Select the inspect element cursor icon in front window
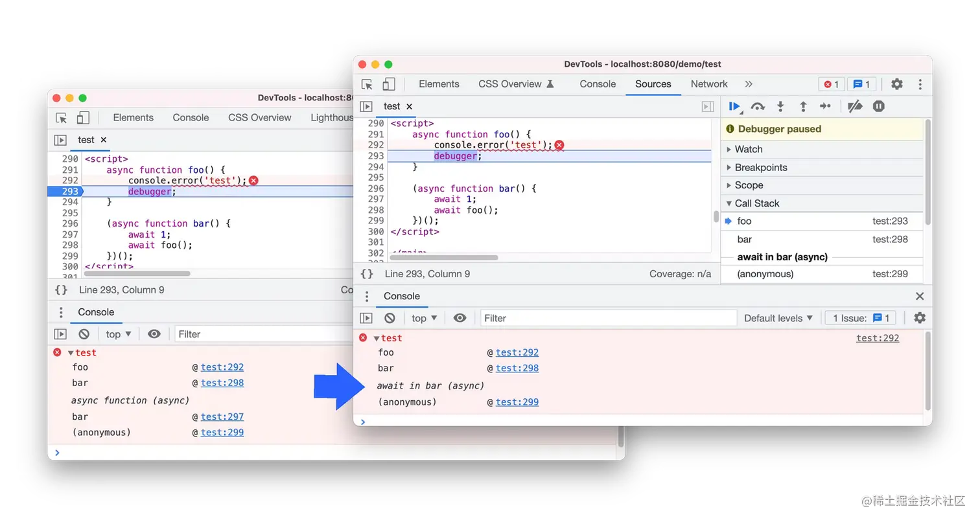 coord(367,84)
